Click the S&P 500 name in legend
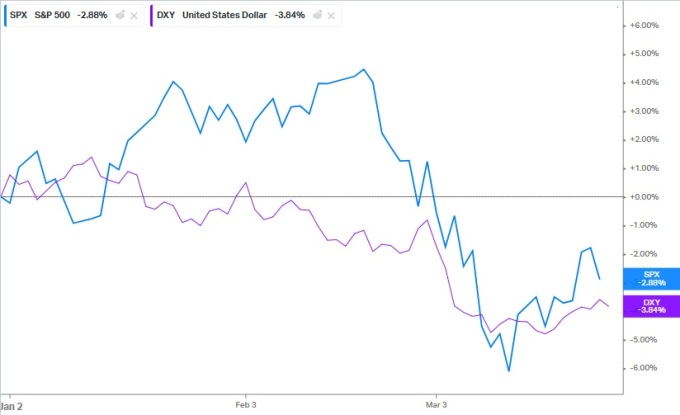Image resolution: width=680 pixels, height=415 pixels. coord(58,16)
